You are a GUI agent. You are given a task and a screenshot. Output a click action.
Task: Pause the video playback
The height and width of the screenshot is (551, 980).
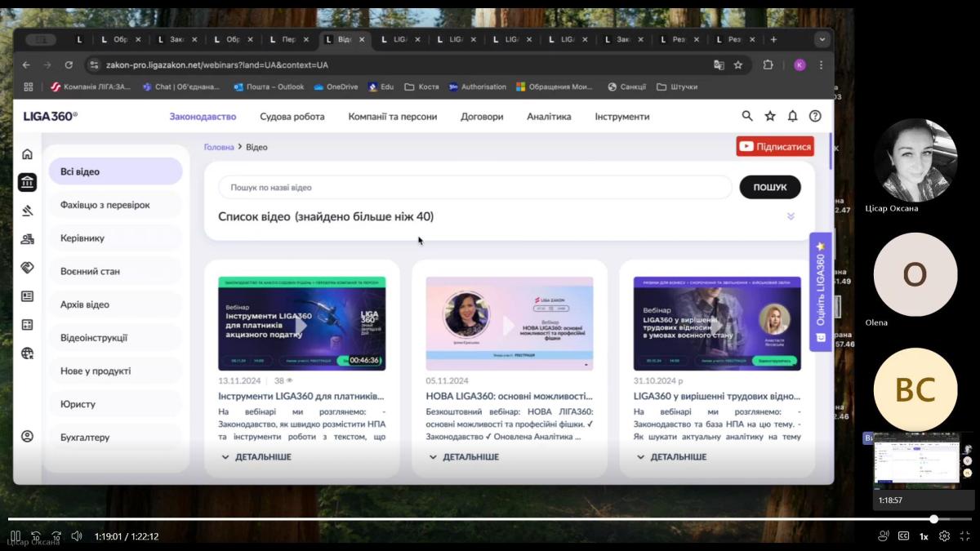(x=15, y=536)
